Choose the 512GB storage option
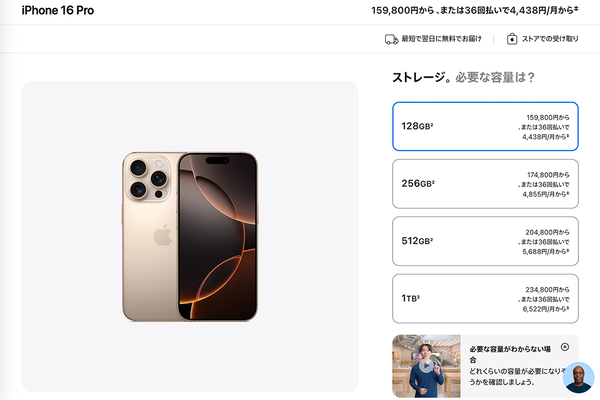600x400 pixels. 485,241
